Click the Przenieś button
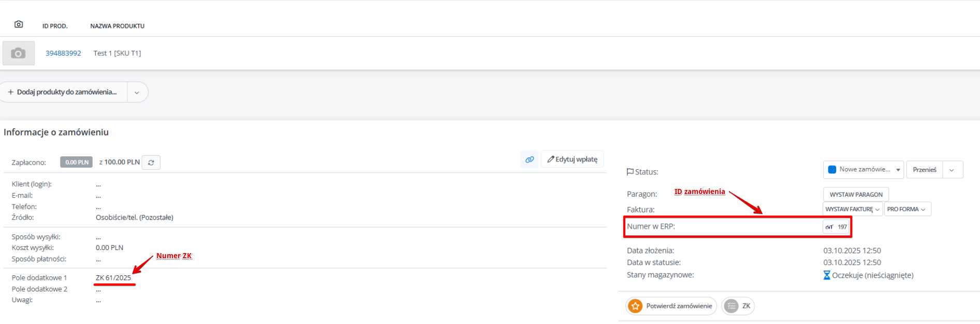This screenshot has width=980, height=324. click(925, 170)
